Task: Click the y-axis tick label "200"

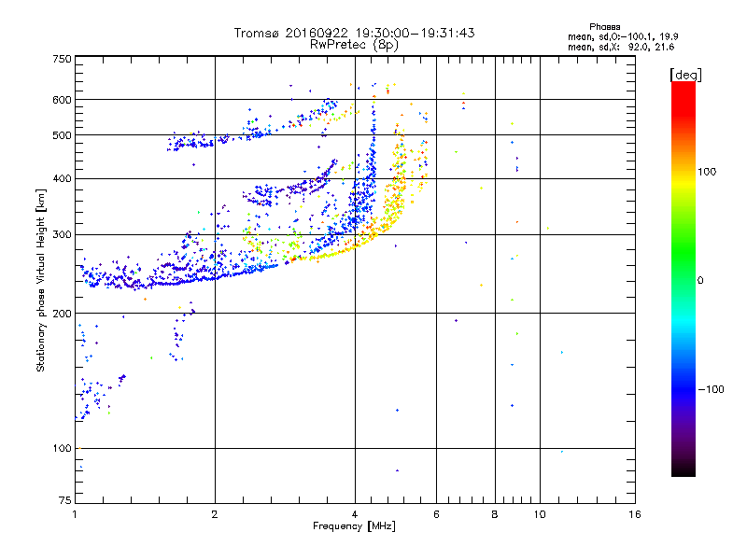Action: pos(62,314)
